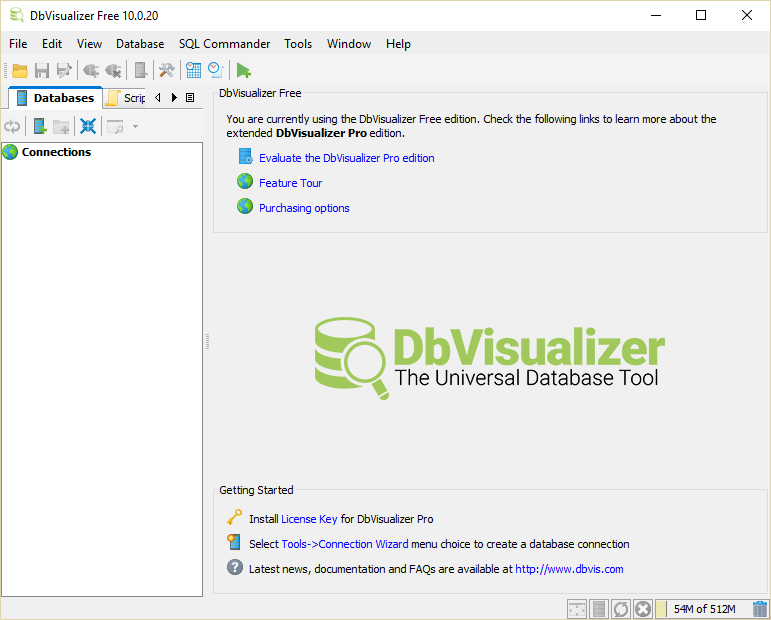This screenshot has width=771, height=620.
Task: Click the Connect plug icon
Action: point(90,71)
